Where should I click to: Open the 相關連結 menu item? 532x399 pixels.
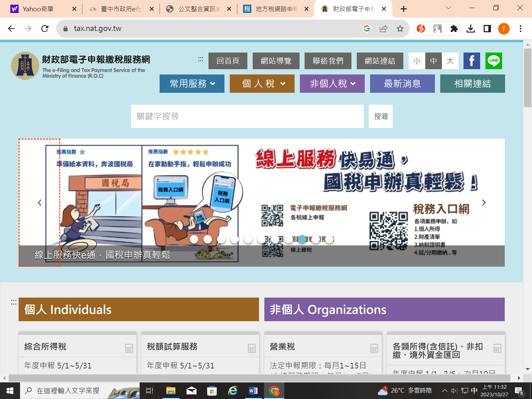[472, 83]
